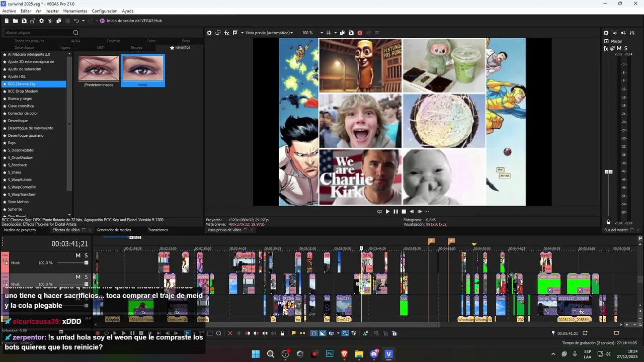Click the VEGAS Hub sign-in icon
The image size is (644, 362).
pyautogui.click(x=102, y=21)
